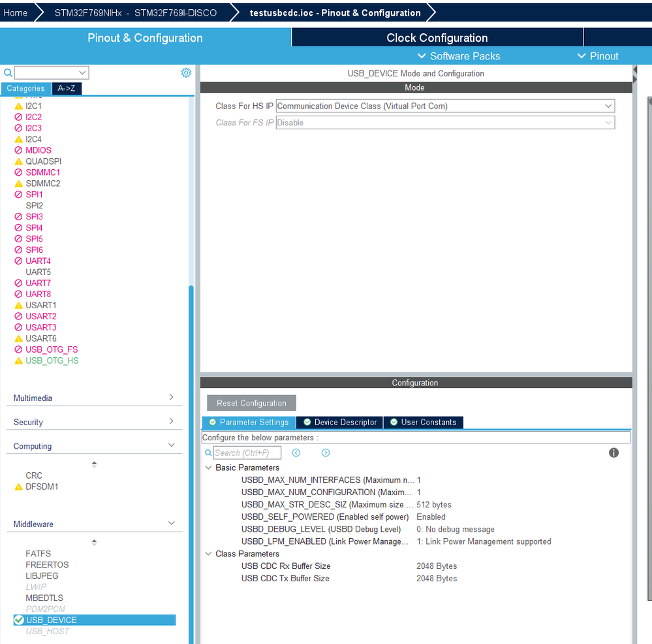652x644 pixels.
Task: Select CRC in Computing list
Action: tap(34, 475)
